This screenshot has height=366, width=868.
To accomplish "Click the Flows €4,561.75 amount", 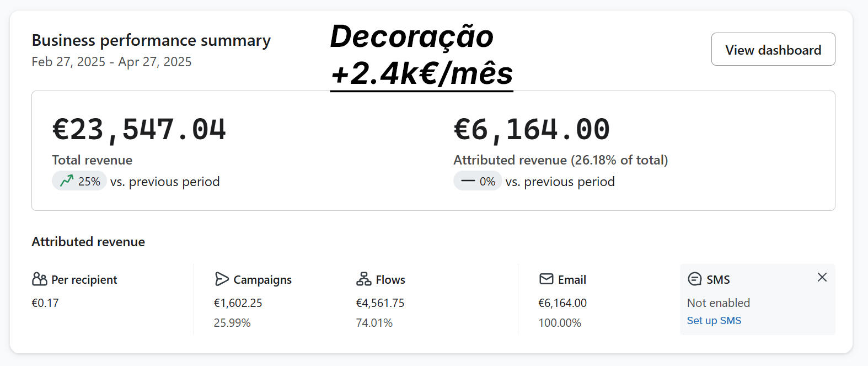I will (x=380, y=303).
